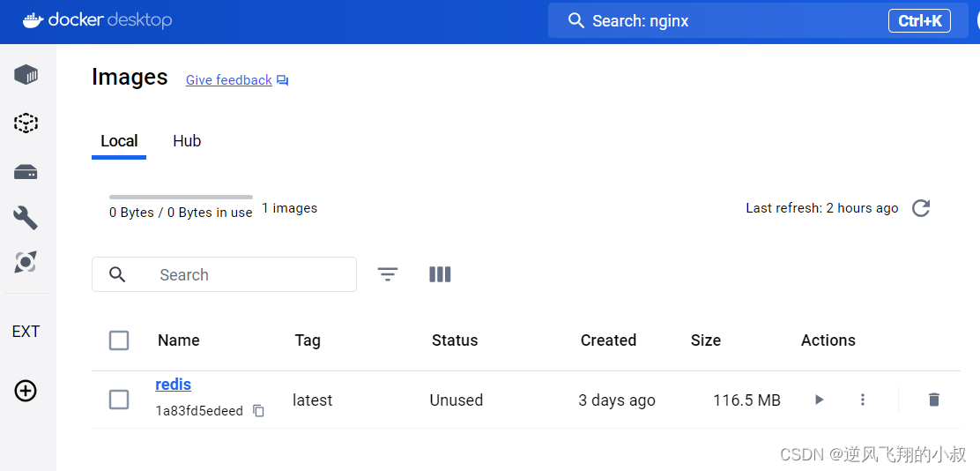Delete the redis image
The width and height of the screenshot is (980, 471).
click(x=934, y=399)
